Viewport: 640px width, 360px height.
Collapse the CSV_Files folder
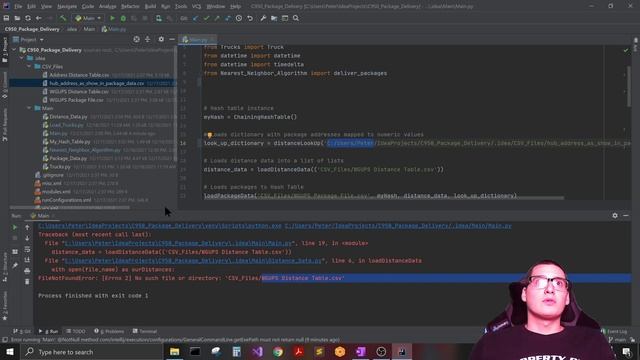[29, 67]
